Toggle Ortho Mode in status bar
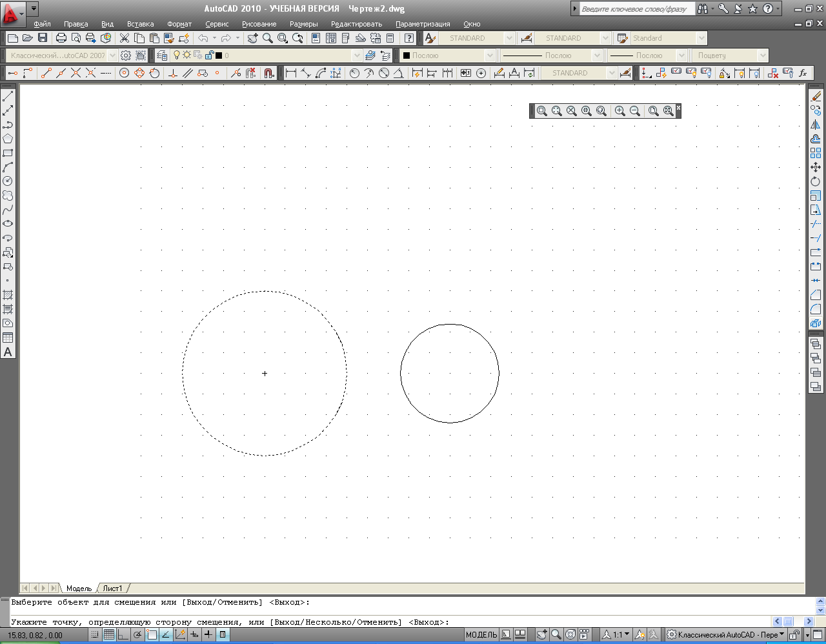Screen dimensions: 826x644 click(123, 635)
